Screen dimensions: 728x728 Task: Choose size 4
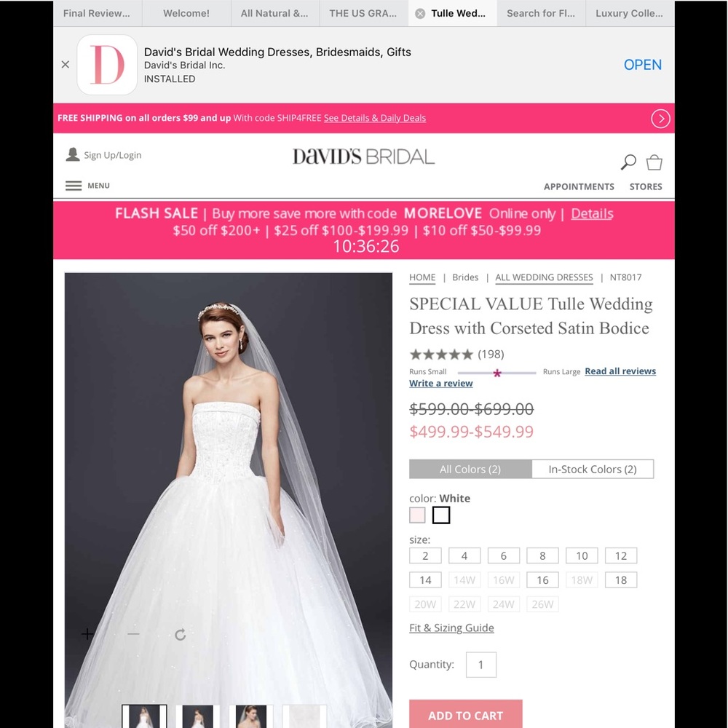pos(464,555)
